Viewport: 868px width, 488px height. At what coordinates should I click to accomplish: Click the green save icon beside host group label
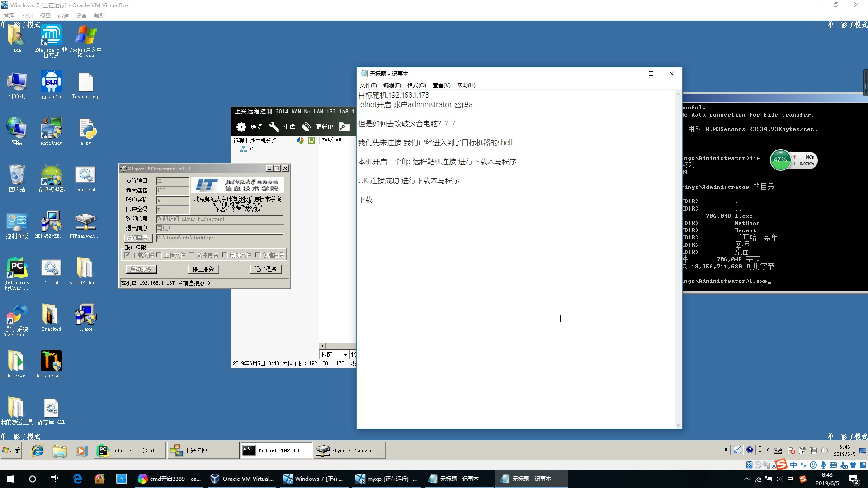click(311, 141)
